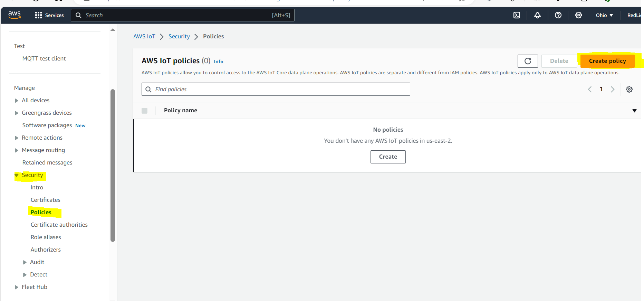This screenshot has height=301, width=644.
Task: Open the help question mark icon
Action: coord(558,15)
